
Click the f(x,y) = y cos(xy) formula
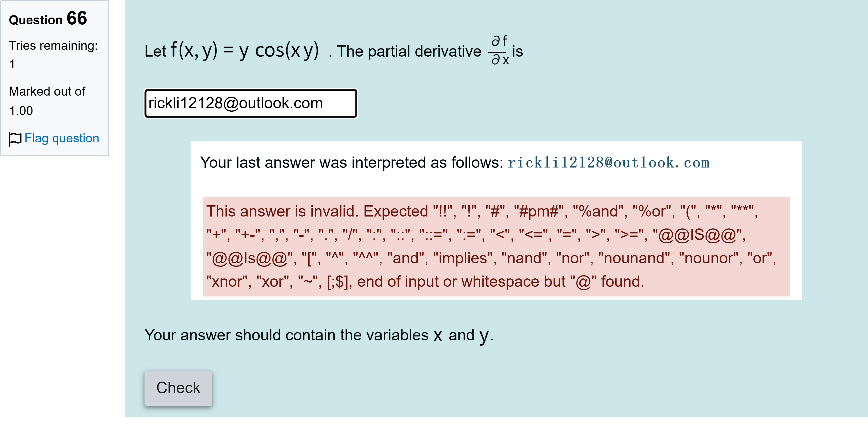(x=245, y=50)
